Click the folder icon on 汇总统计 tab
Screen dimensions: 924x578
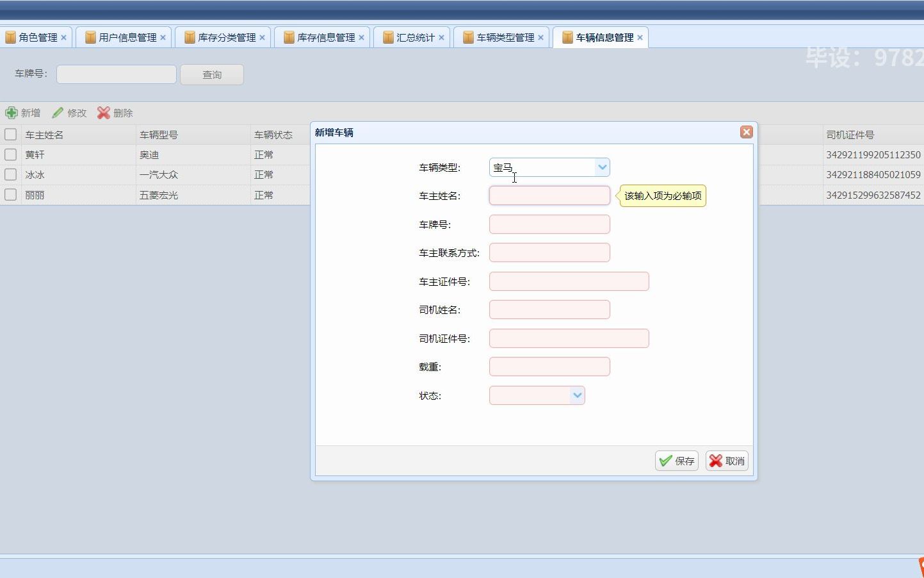[387, 37]
